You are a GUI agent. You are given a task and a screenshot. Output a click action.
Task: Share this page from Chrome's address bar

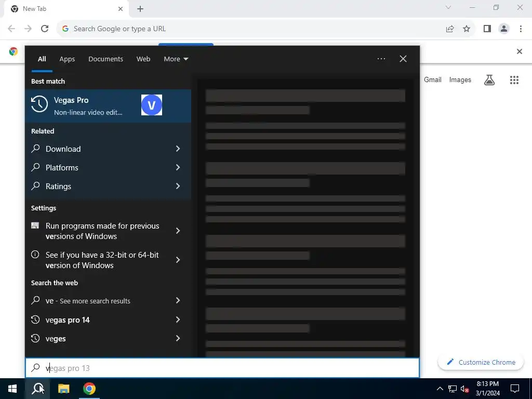tap(450, 29)
